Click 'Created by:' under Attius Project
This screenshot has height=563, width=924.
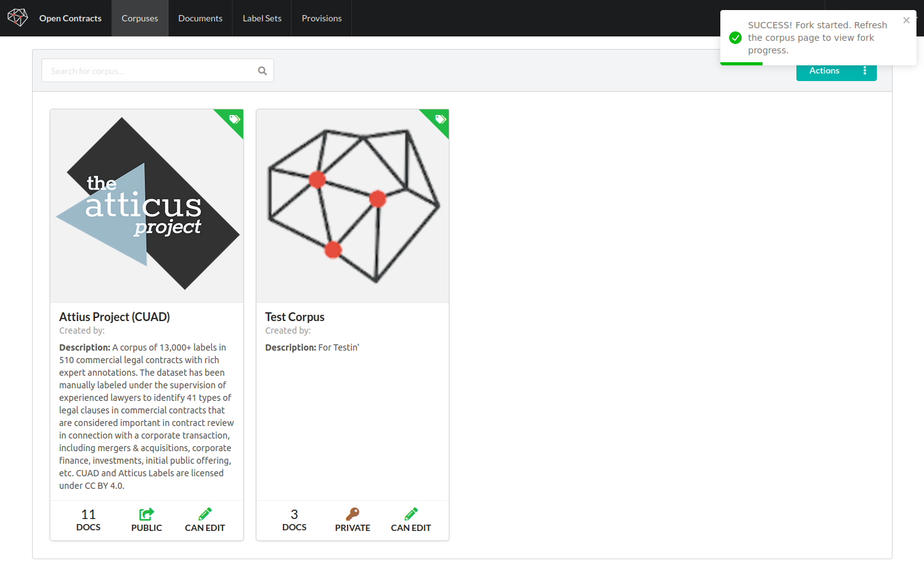click(82, 331)
